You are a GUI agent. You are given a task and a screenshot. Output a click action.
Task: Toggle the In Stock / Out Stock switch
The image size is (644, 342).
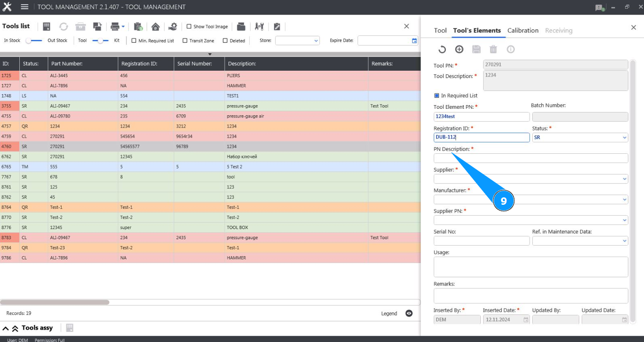34,41
